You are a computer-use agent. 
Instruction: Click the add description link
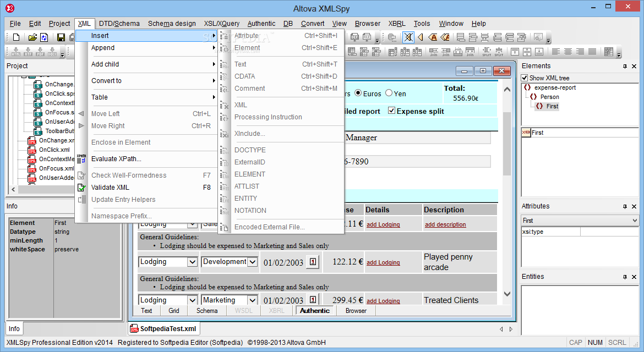[x=445, y=224]
